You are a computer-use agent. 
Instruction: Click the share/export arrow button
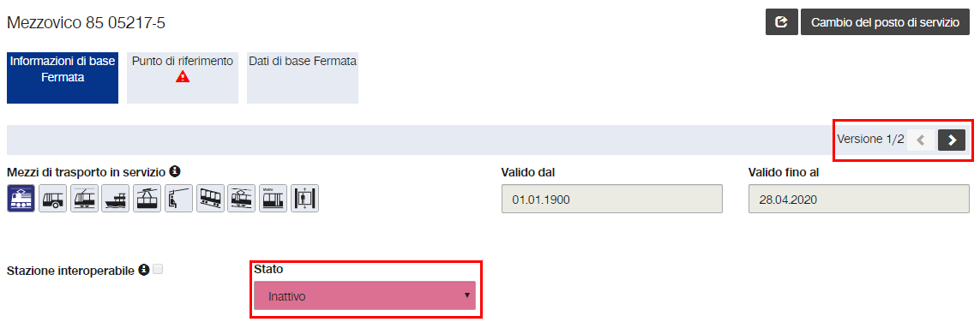pos(781,22)
